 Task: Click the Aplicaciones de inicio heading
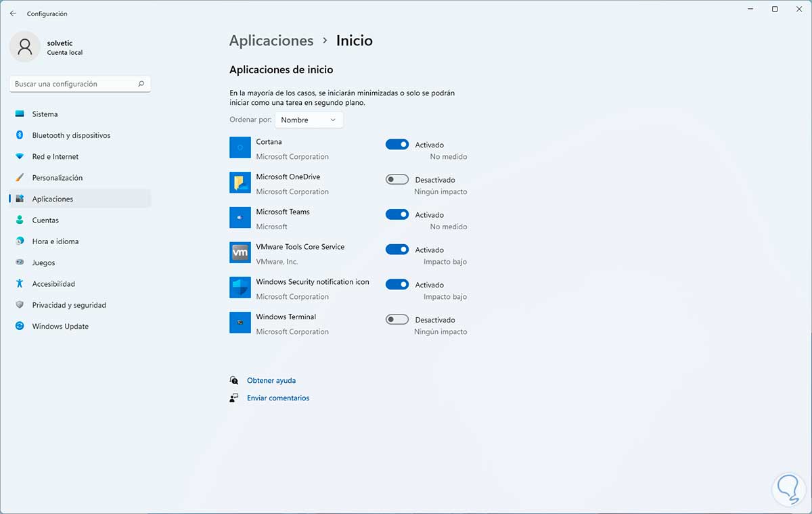click(x=281, y=70)
